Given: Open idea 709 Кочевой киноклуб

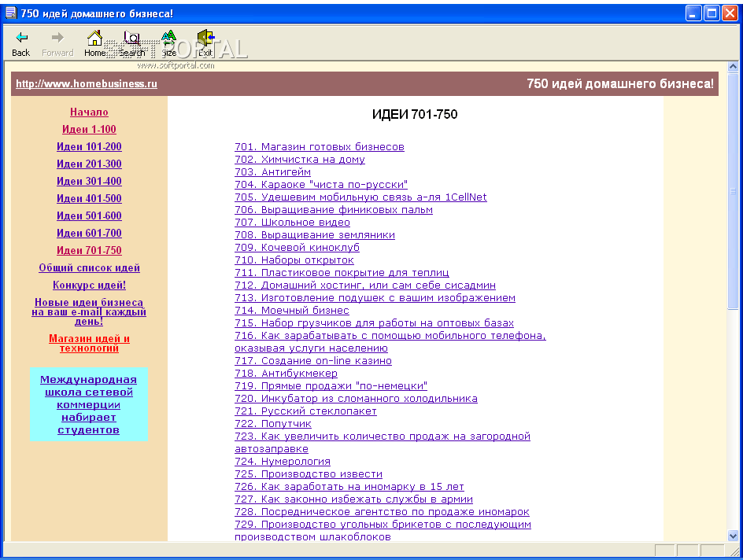Looking at the screenshot, I should 297,248.
